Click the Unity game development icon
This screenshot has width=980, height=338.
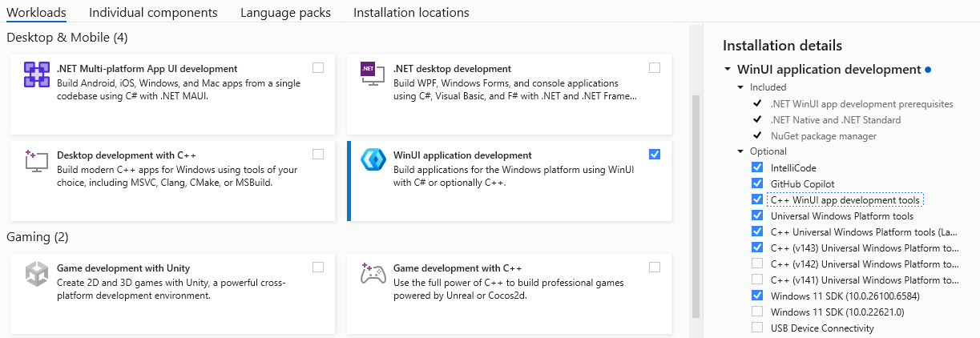pyautogui.click(x=37, y=274)
